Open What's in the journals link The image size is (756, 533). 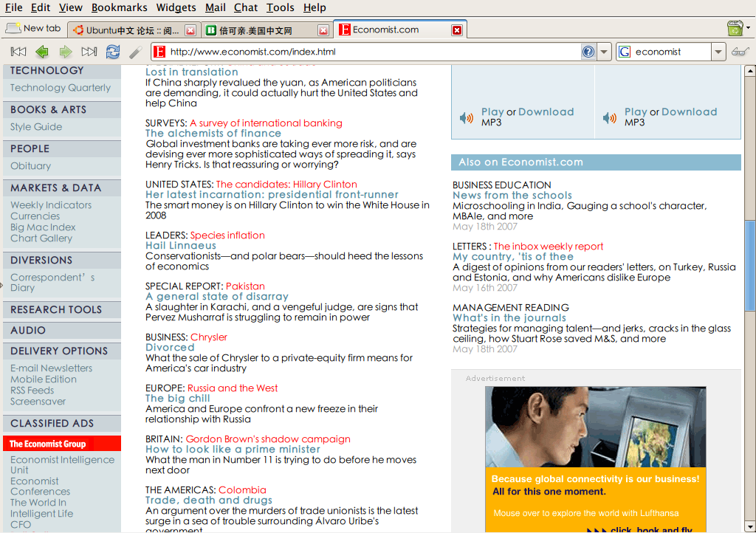coord(509,317)
